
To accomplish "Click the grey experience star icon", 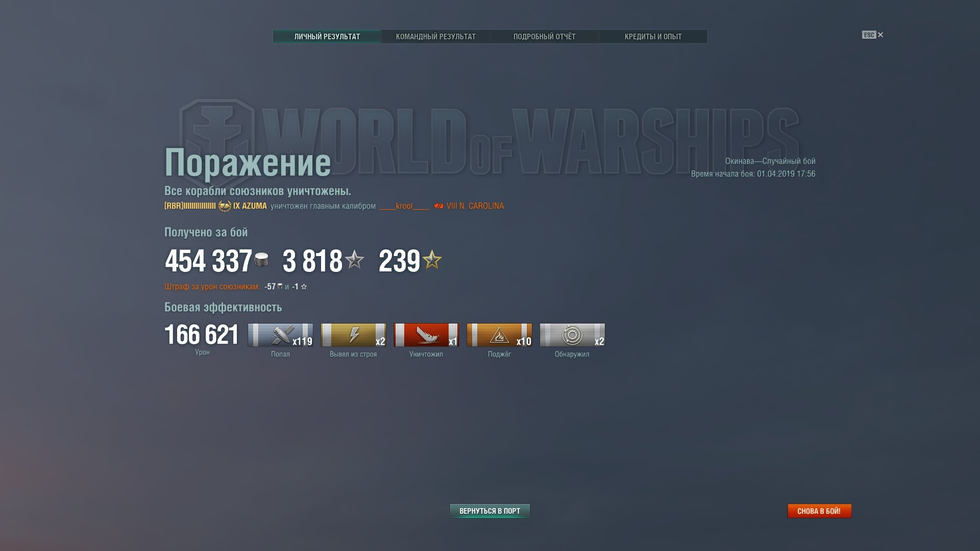I will coord(355,260).
